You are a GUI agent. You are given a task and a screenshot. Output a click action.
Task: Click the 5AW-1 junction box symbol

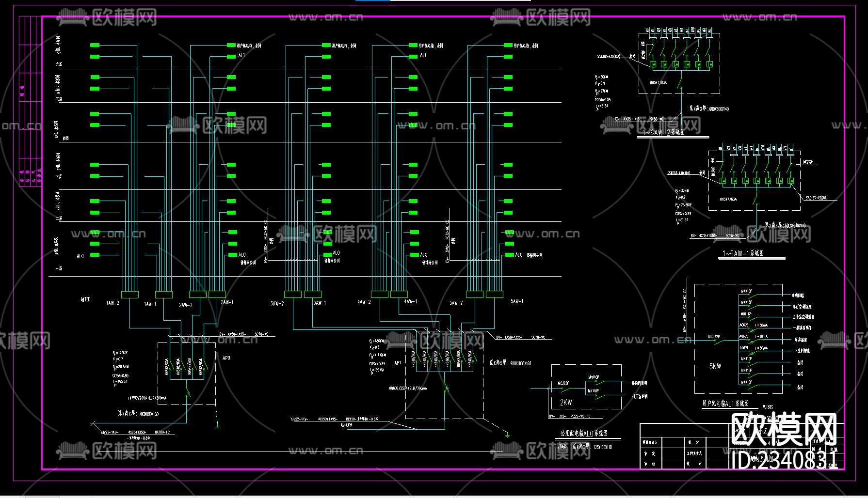[x=494, y=294]
